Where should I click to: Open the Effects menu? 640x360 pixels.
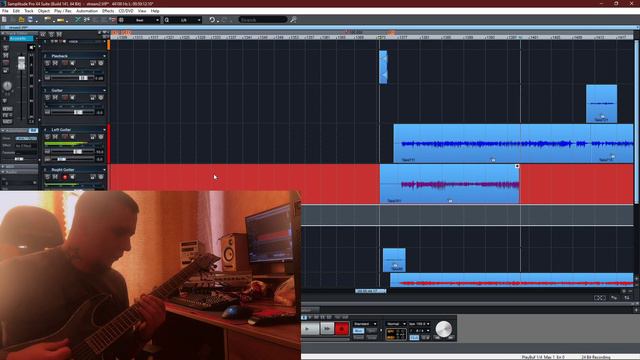tap(108, 11)
